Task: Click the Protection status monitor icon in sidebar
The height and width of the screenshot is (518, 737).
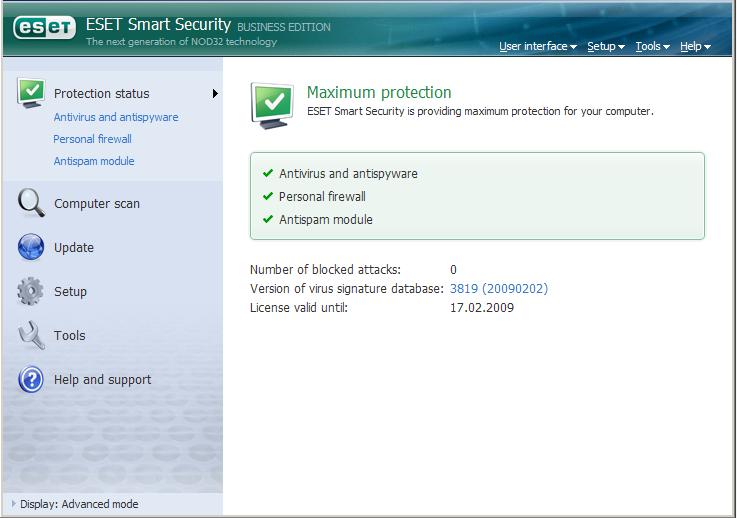Action: coord(31,93)
